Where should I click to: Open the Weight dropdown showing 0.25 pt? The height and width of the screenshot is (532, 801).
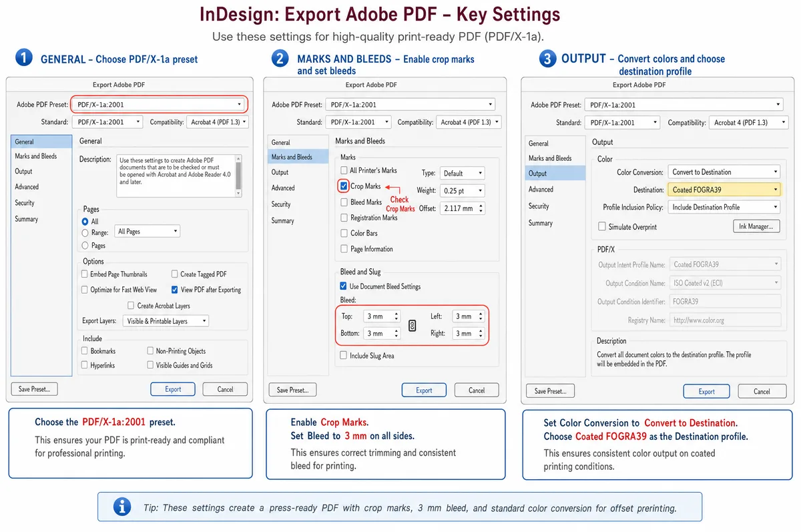pos(462,190)
